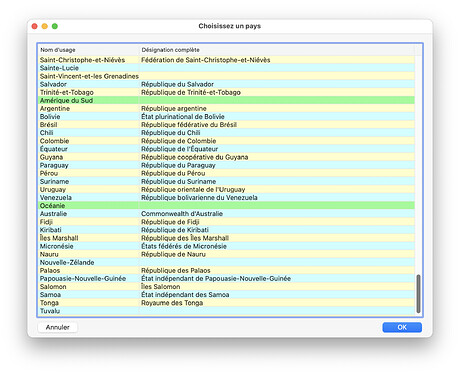Choose the Îles Marshall entry
This screenshot has width=461, height=375.
click(226, 238)
